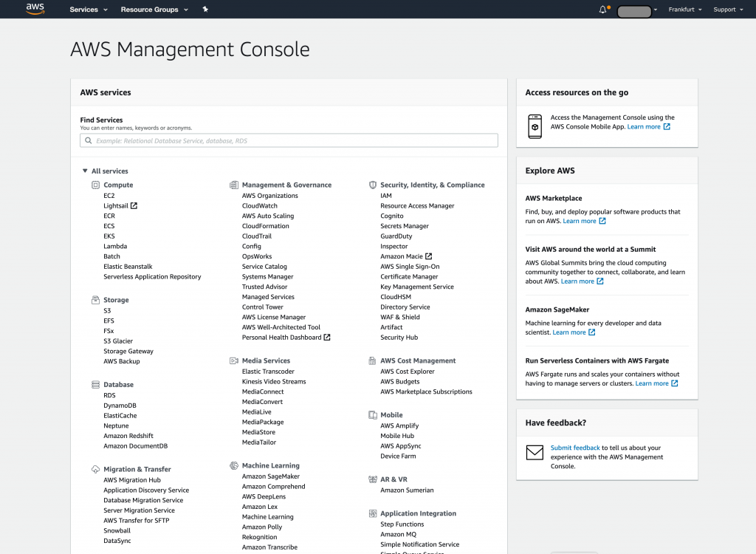The image size is (756, 554).
Task: Open the AWS Budgets service
Action: (x=399, y=382)
